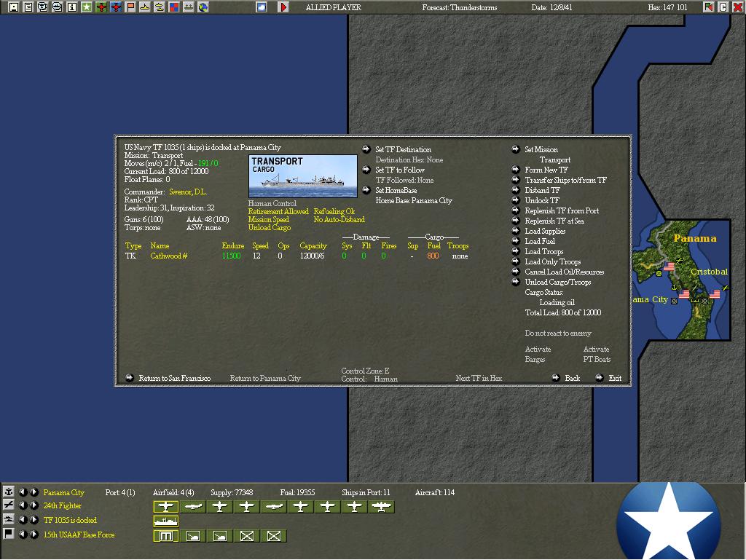746x560 pixels.
Task: Toggle the No Auto-Disband setting
Action: 339,220
